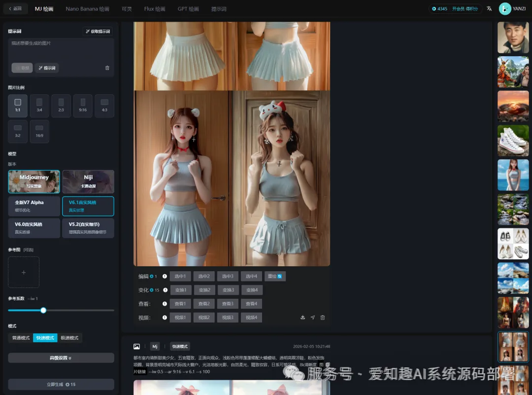Choose the 全新V7 Alpha model version

(34, 206)
